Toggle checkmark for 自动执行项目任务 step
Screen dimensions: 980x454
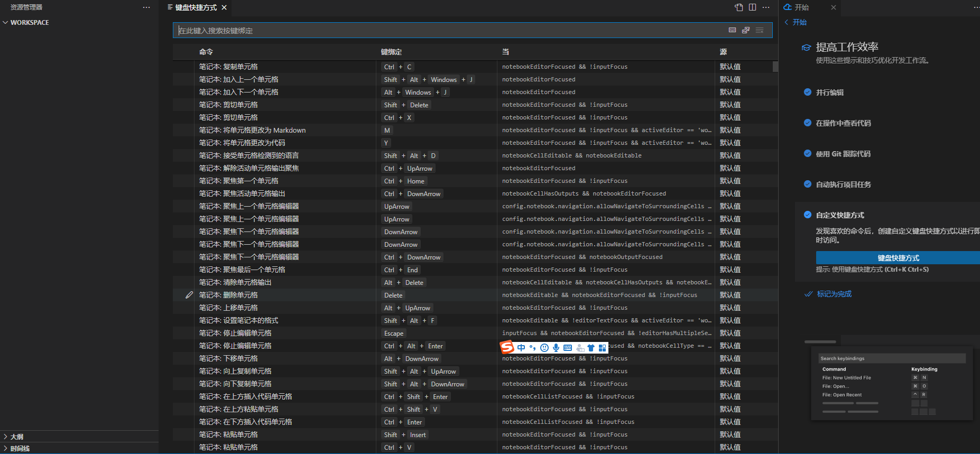pos(808,184)
